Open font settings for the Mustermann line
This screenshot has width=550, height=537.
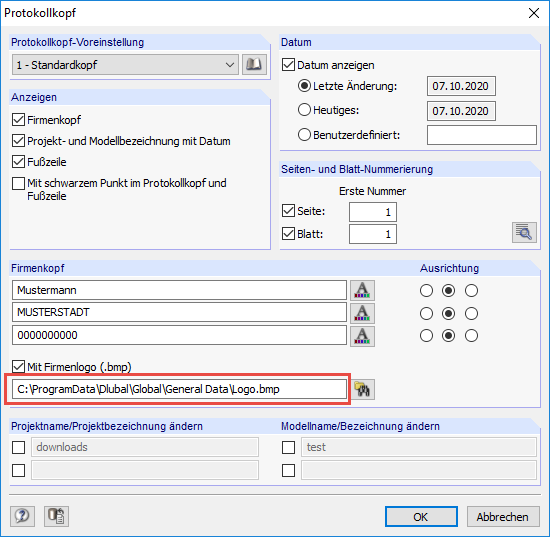tap(362, 290)
